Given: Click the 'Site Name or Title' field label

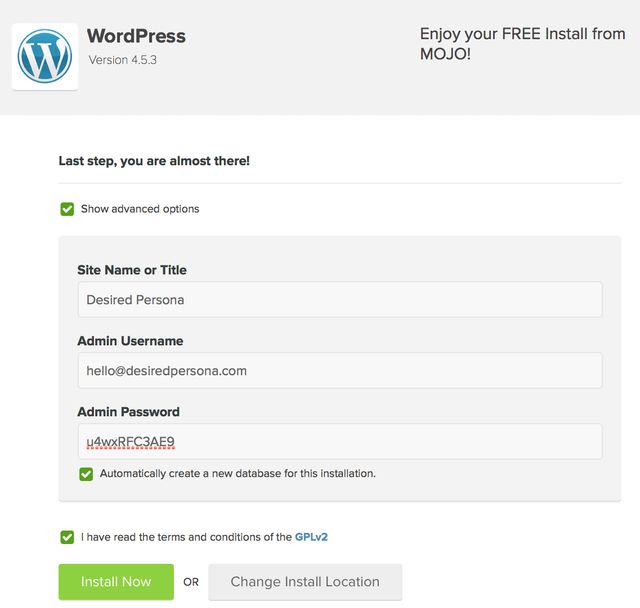Looking at the screenshot, I should pos(132,270).
